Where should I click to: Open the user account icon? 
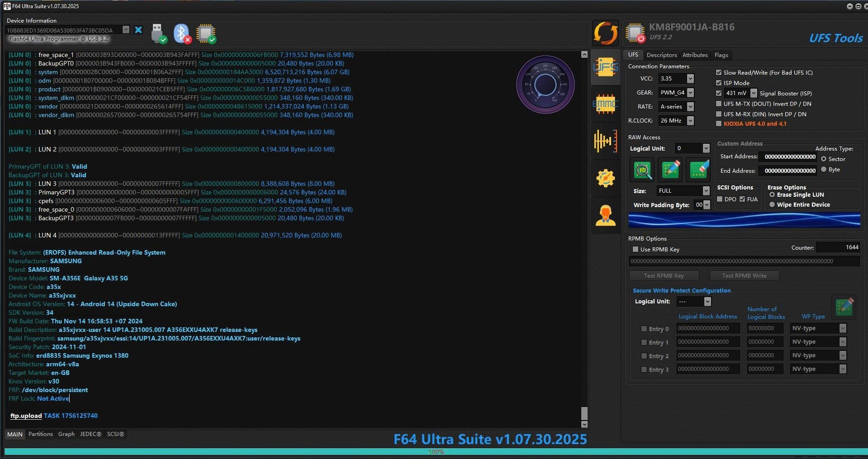pyautogui.click(x=606, y=215)
